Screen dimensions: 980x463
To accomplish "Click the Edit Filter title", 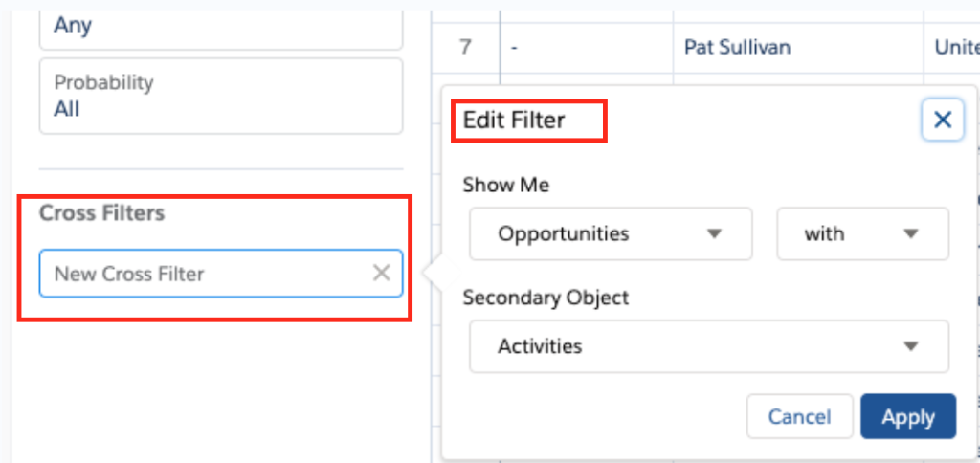I will pos(514,120).
